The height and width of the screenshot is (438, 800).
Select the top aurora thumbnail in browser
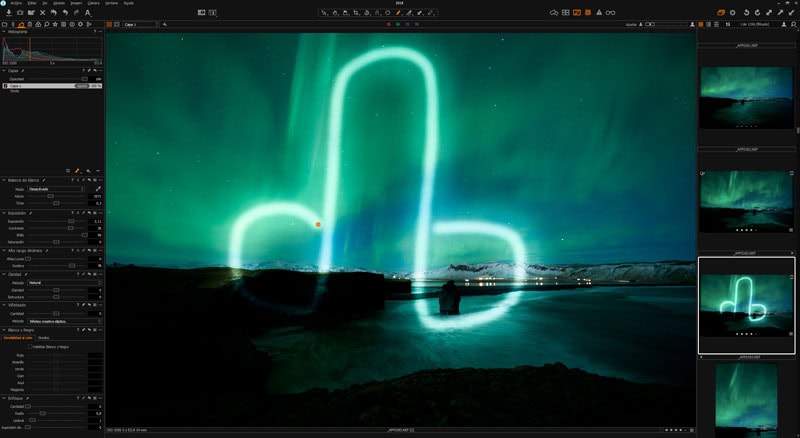(746, 96)
